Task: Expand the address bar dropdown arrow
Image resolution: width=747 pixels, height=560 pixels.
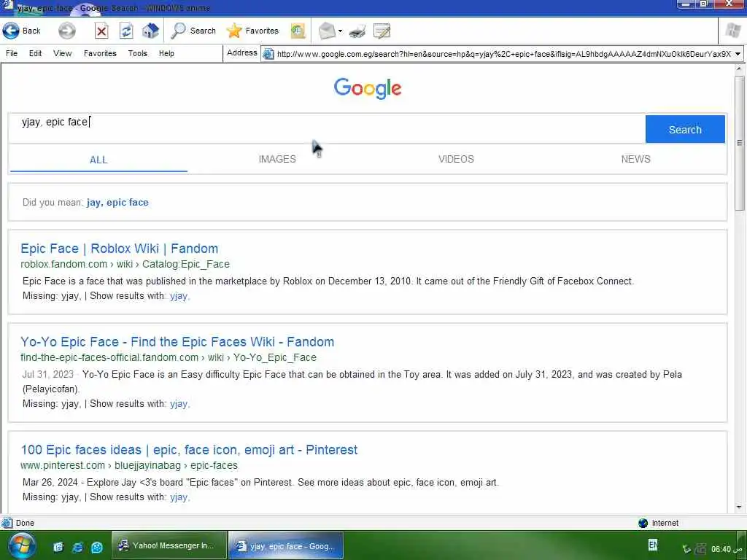Action: click(738, 54)
